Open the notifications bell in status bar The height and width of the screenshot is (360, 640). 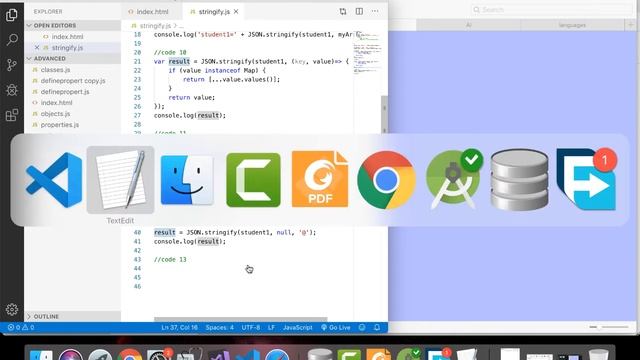point(377,327)
